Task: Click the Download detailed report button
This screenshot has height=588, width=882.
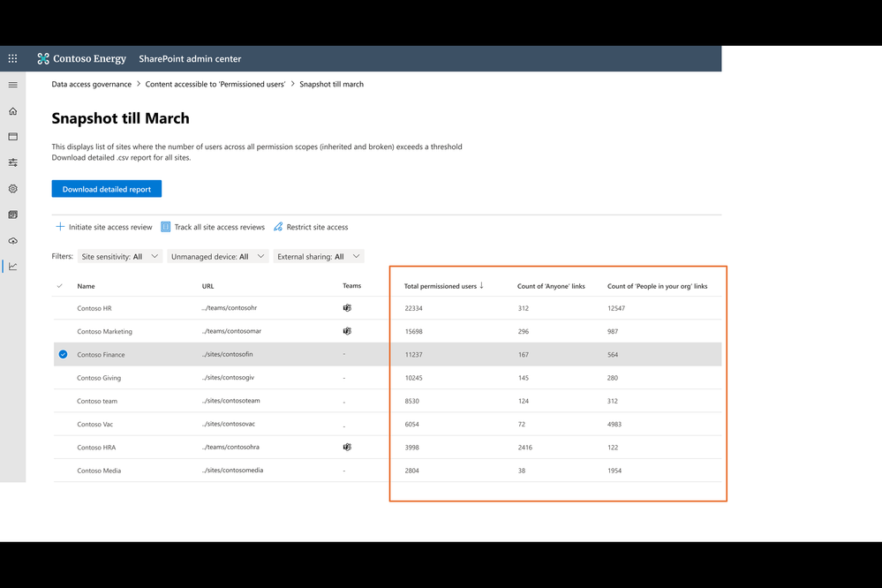Action: 106,189
